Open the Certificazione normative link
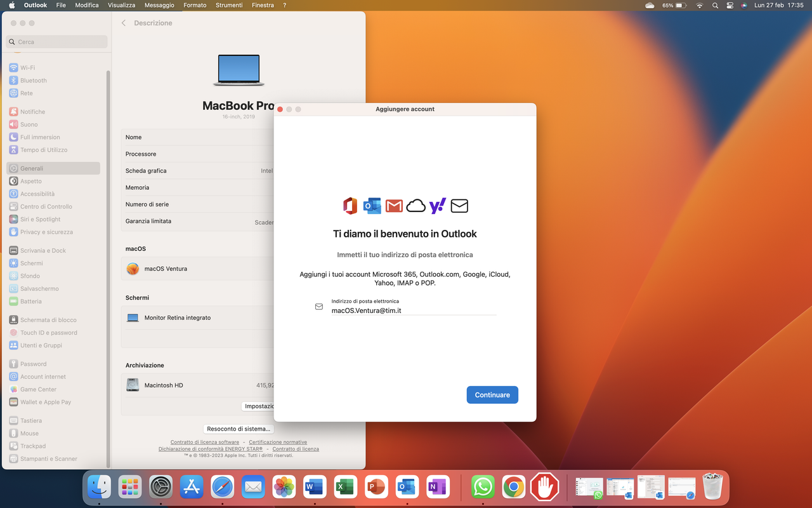The width and height of the screenshot is (812, 508). [x=278, y=442]
